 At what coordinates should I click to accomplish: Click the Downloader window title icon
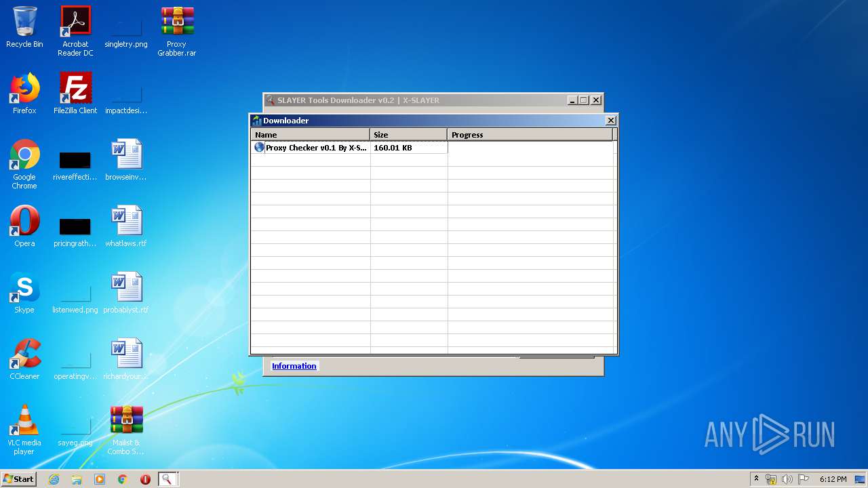coord(256,121)
